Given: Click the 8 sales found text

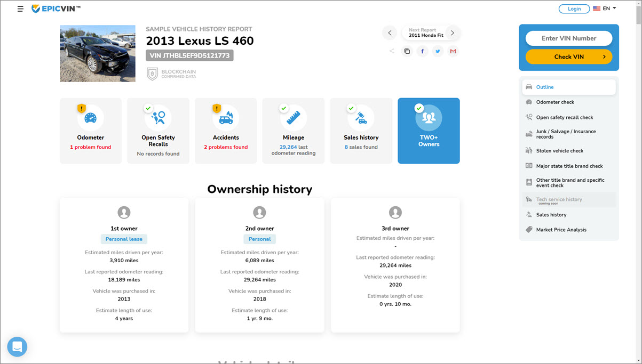Looking at the screenshot, I should click(x=361, y=147).
